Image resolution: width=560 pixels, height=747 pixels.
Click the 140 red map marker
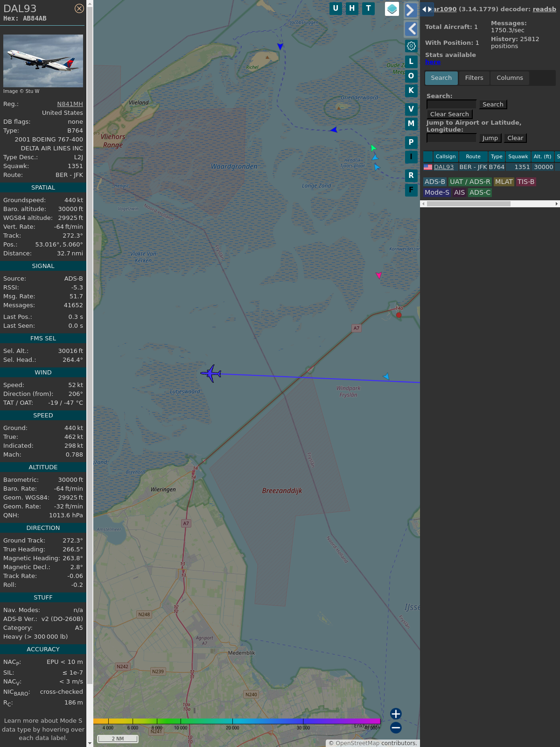(x=399, y=315)
